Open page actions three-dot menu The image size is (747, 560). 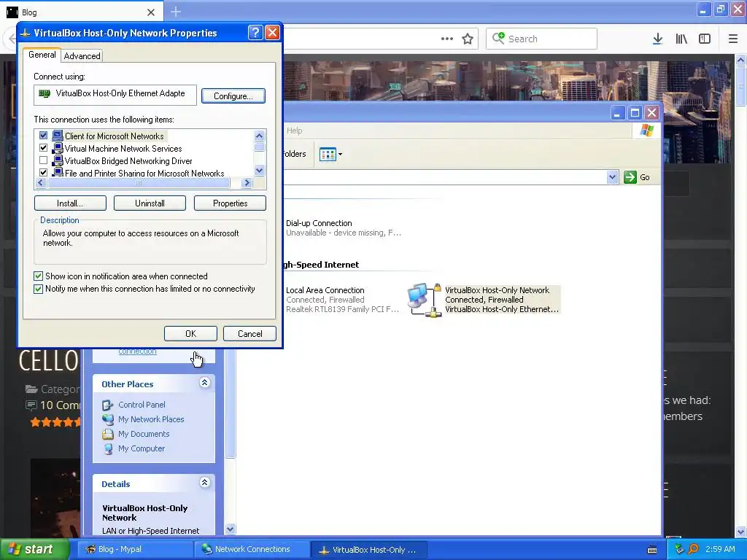tap(447, 39)
